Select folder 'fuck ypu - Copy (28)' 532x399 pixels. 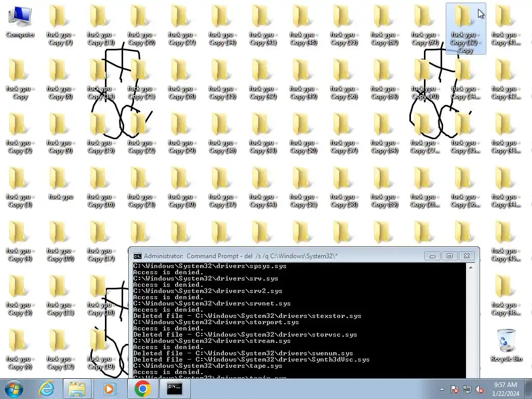[x=182, y=79]
